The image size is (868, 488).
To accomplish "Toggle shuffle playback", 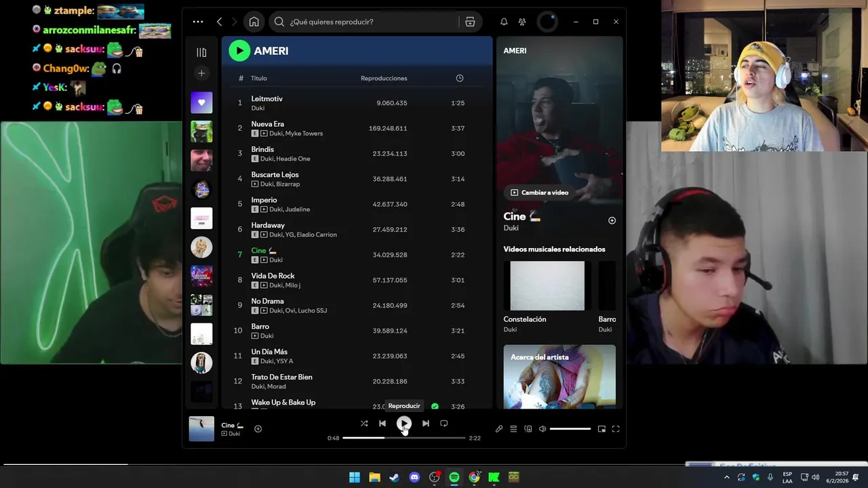I will 364,424.
